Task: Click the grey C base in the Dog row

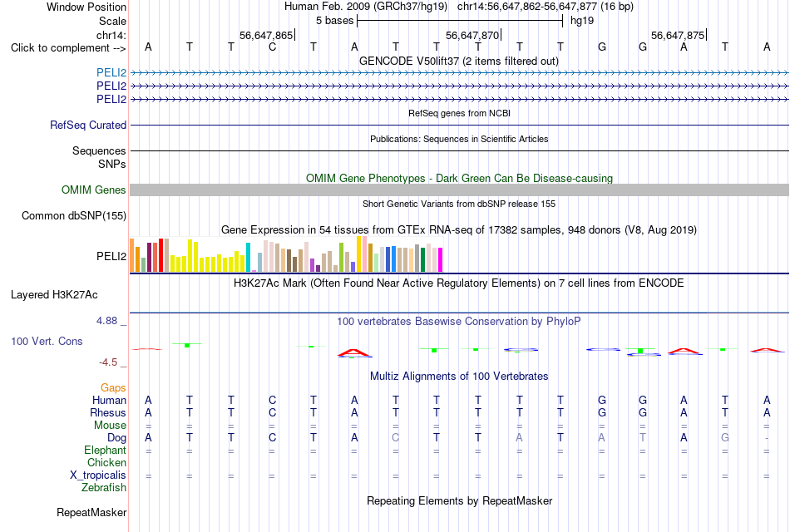Action: pyautogui.click(x=396, y=438)
